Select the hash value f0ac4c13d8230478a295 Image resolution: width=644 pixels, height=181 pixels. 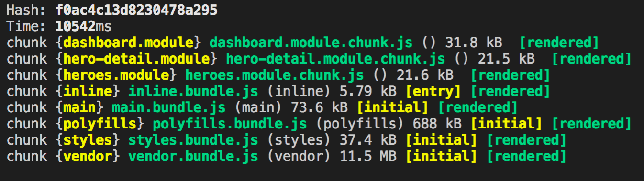(x=136, y=10)
